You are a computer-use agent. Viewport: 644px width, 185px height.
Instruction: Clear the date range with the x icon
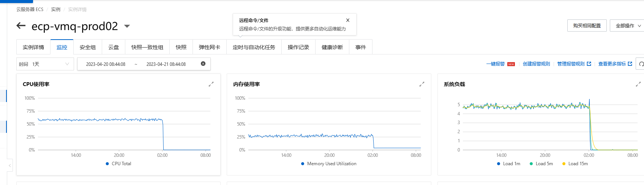coord(203,64)
